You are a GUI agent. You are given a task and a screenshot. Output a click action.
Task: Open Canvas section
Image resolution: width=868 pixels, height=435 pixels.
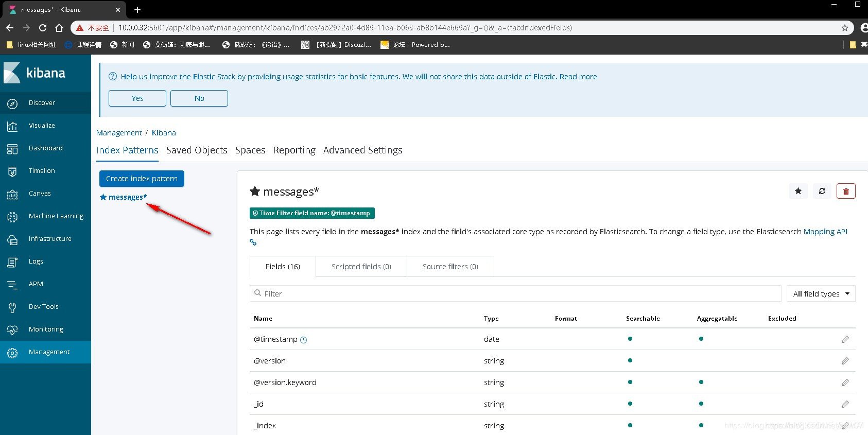45,194
